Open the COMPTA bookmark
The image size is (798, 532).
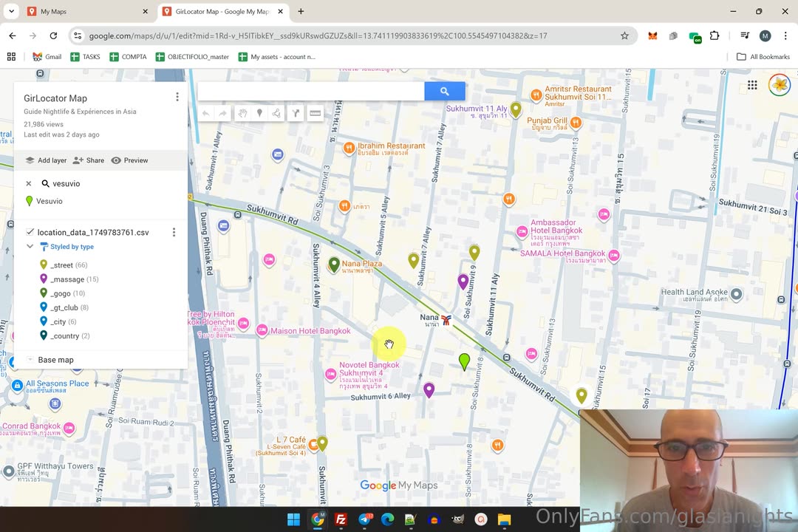(128, 57)
